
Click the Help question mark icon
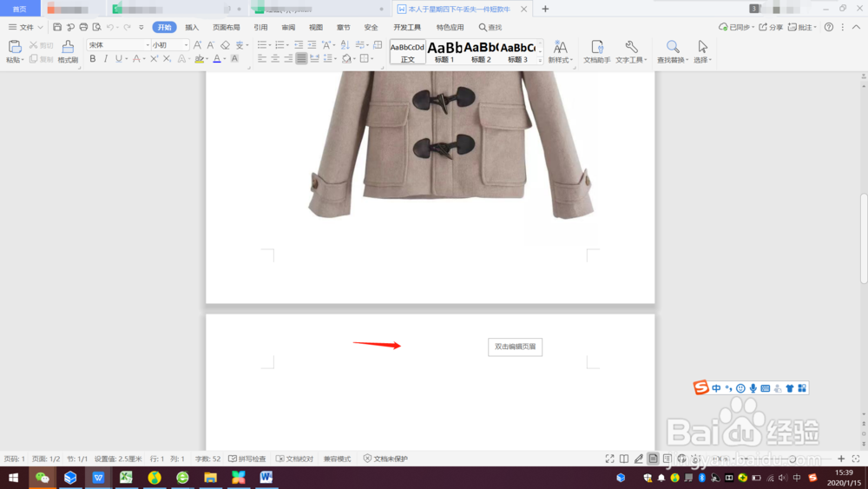coord(829,27)
